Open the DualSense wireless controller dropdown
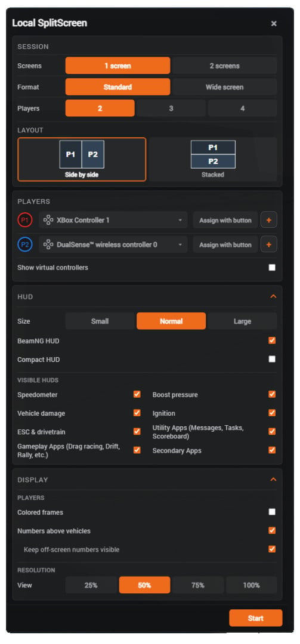300x644 pixels. point(113,244)
